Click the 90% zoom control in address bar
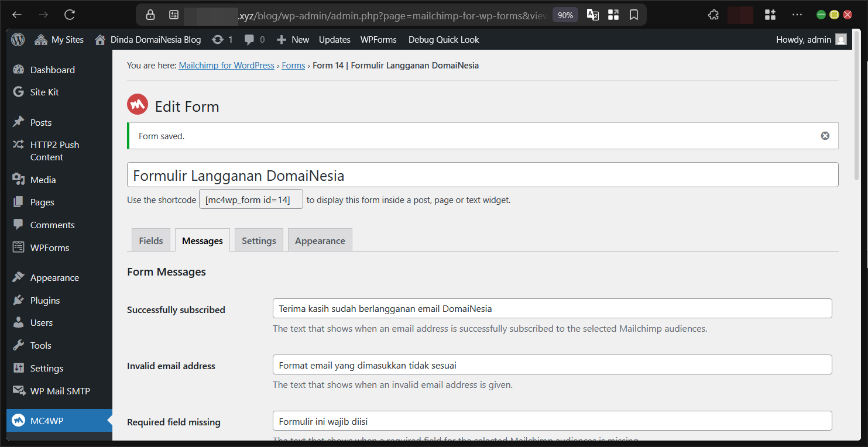 (565, 15)
